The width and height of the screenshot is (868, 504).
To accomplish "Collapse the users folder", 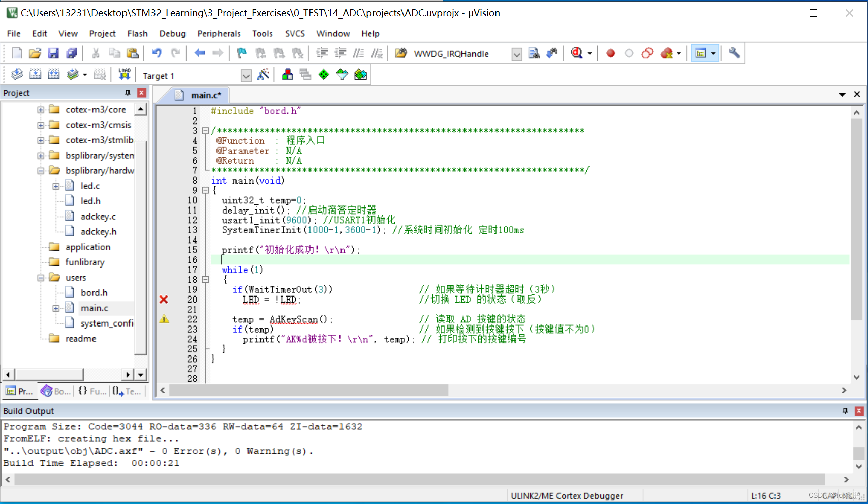I will [x=41, y=278].
